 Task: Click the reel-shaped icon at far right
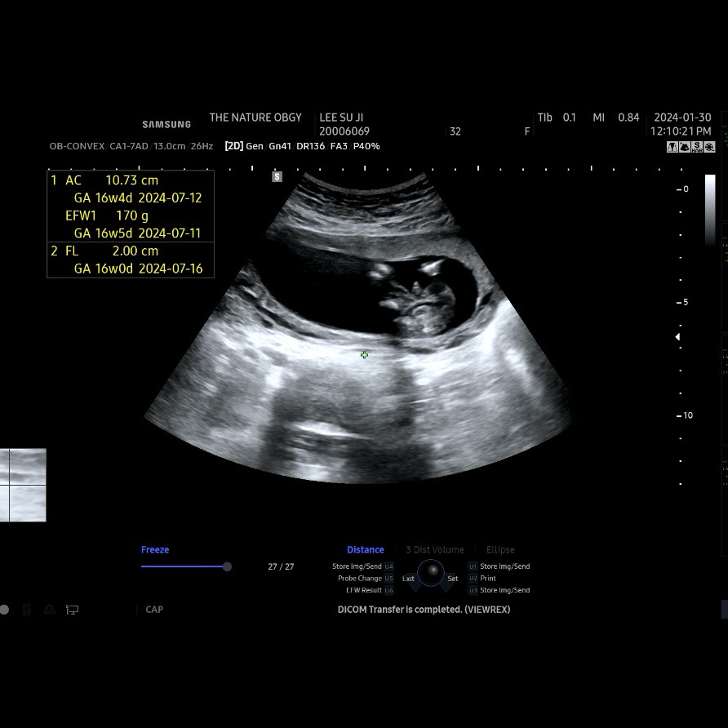[x=709, y=147]
